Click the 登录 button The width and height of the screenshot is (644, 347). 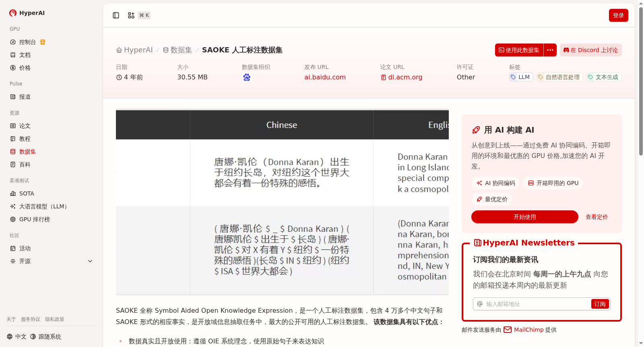pyautogui.click(x=619, y=15)
